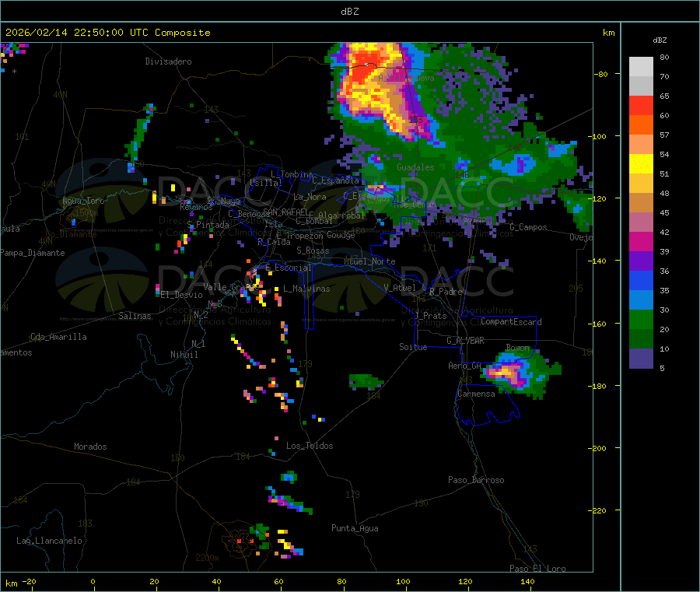Click the purple 36-39 dBZ legend band
Image resolution: width=700 pixels, height=592 pixels.
coord(641,261)
